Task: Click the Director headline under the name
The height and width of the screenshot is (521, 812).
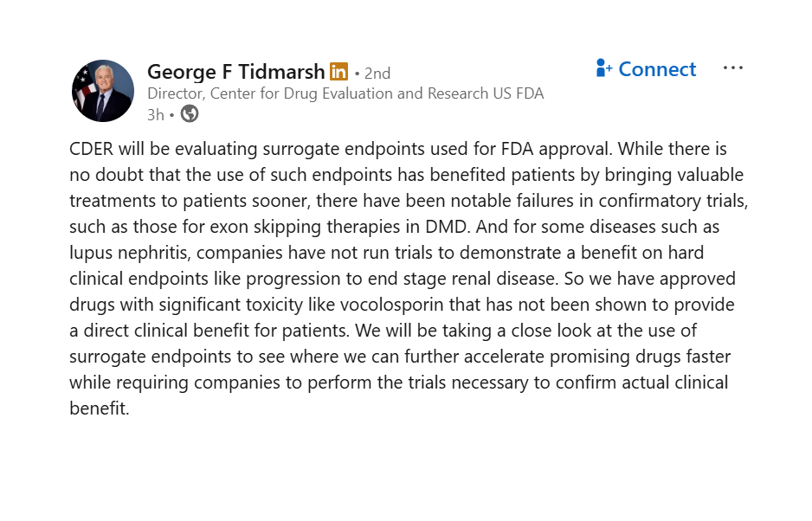Action: tap(345, 93)
